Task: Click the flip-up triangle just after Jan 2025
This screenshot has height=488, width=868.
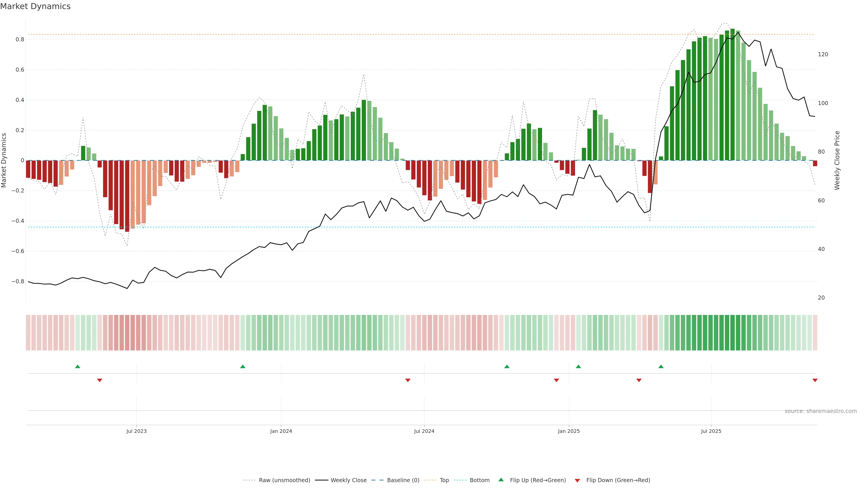Action: tap(578, 366)
